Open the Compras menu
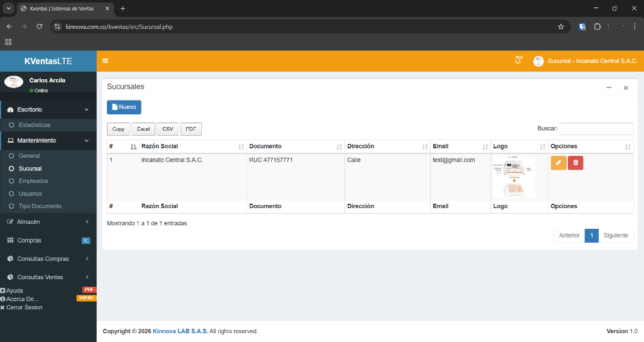The image size is (644, 342). (48, 241)
